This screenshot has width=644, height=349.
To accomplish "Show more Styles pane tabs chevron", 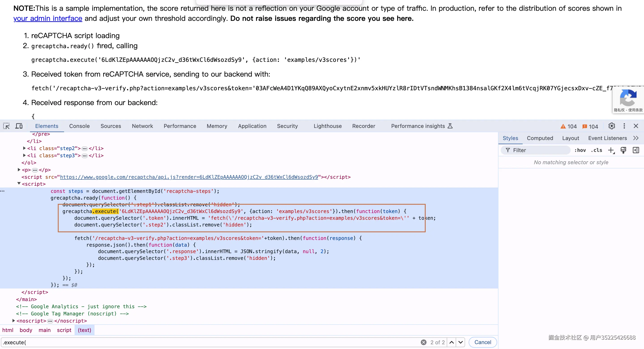I will pyautogui.click(x=636, y=138).
